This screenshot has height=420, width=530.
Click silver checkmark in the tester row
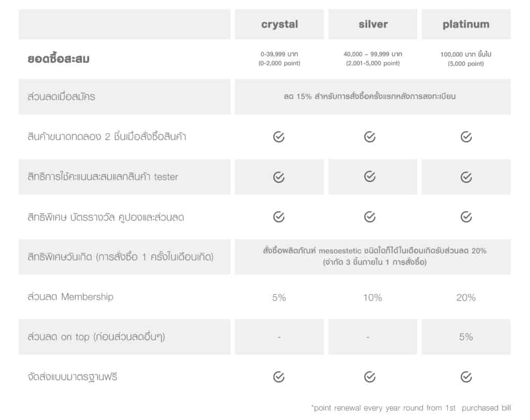tap(370, 177)
